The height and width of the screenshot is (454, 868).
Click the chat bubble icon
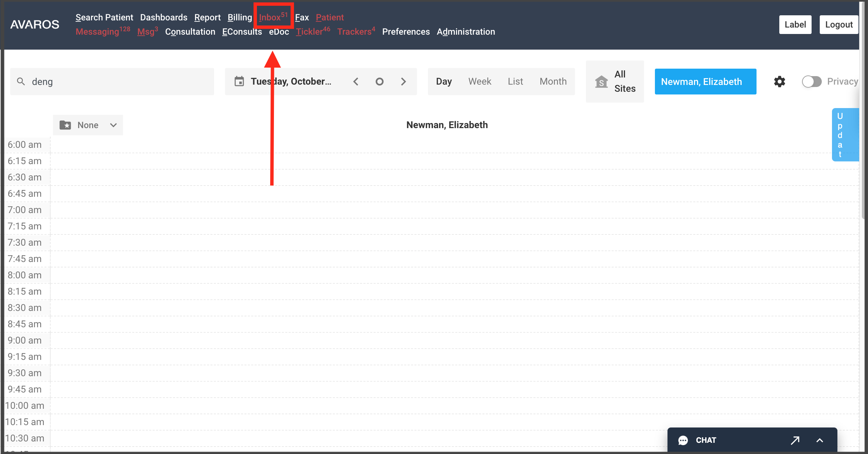tap(683, 440)
